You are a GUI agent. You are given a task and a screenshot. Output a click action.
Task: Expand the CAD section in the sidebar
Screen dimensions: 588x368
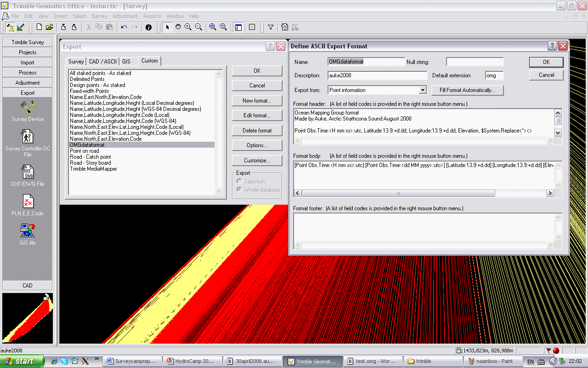pos(28,285)
